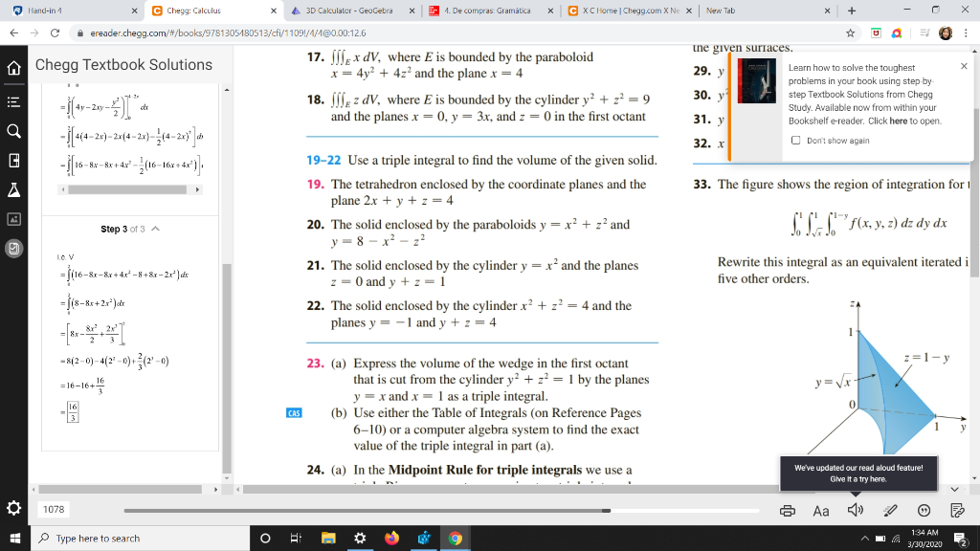
Task: Open the print option in the bottom toolbar
Action: pos(788,511)
